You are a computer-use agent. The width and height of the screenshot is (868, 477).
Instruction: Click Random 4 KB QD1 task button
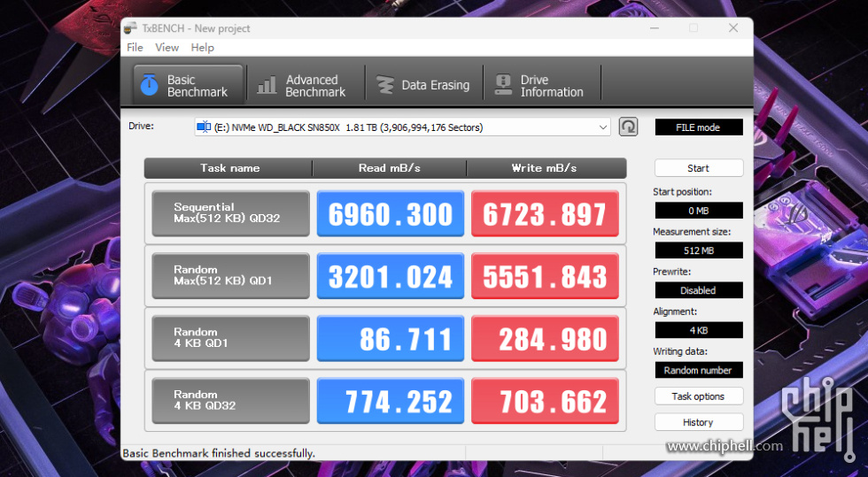pos(231,338)
